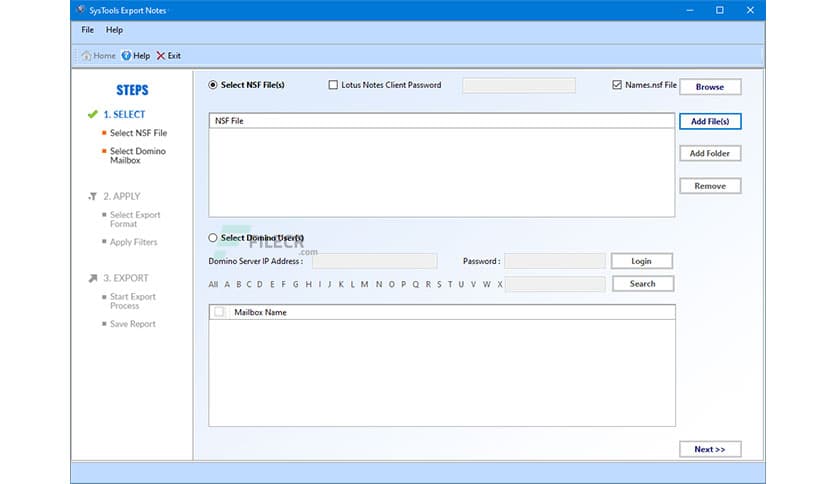Click the Domino Password input field
The width and height of the screenshot is (836, 484).
(x=554, y=261)
